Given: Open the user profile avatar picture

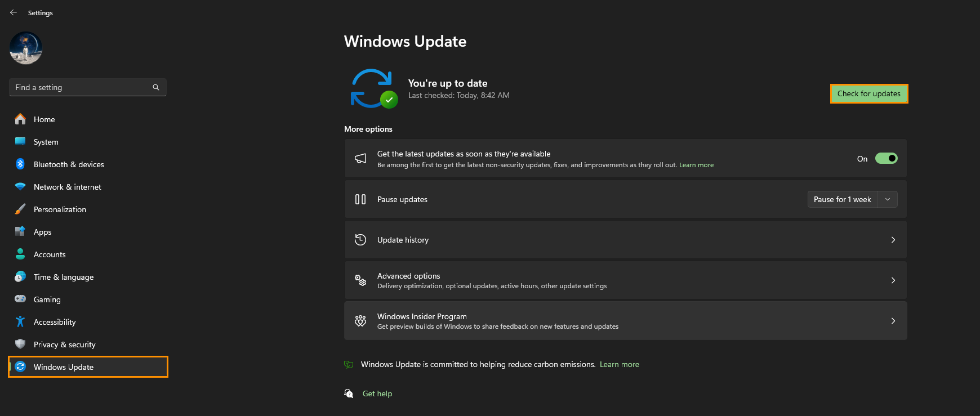Looking at the screenshot, I should coord(26,48).
